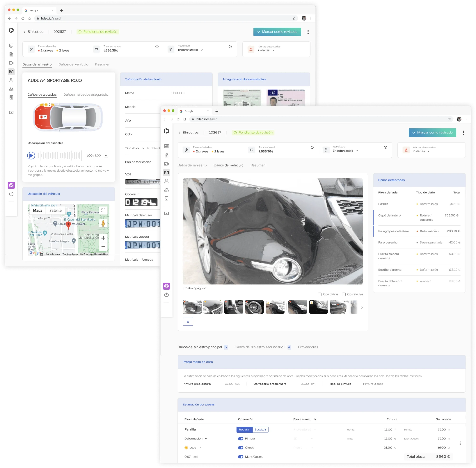Select Daños marcados asegurado tab

pos(86,95)
